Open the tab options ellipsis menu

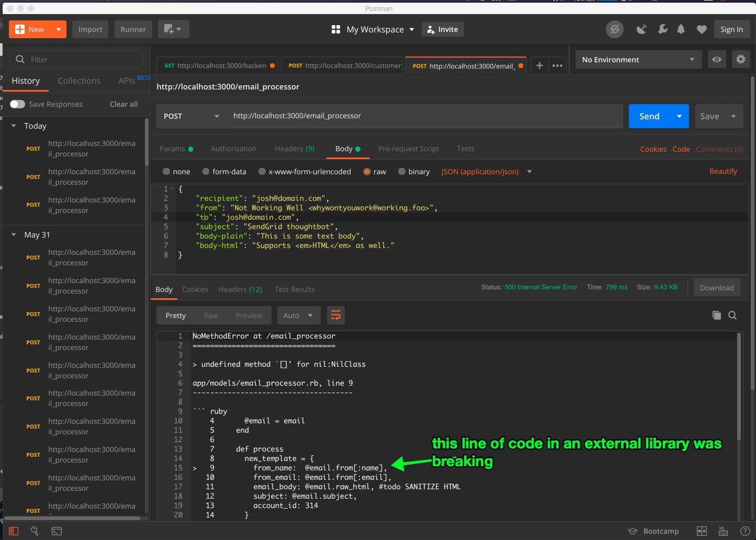coord(557,65)
